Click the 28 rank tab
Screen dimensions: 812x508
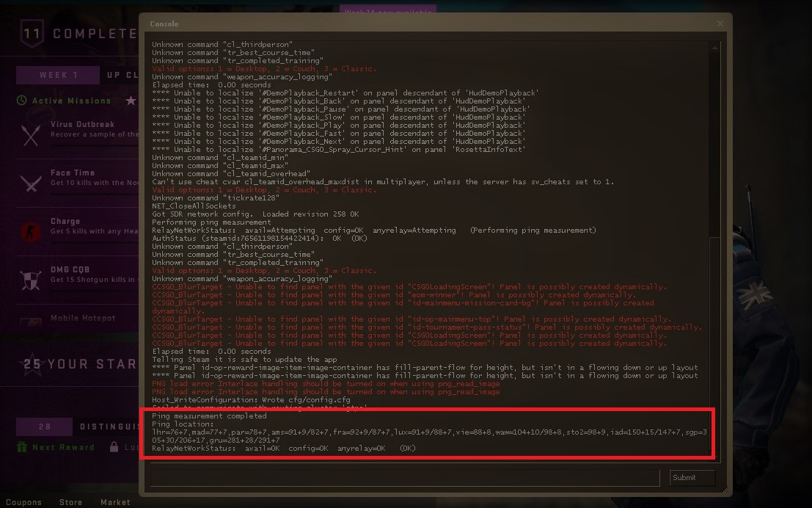coord(45,427)
